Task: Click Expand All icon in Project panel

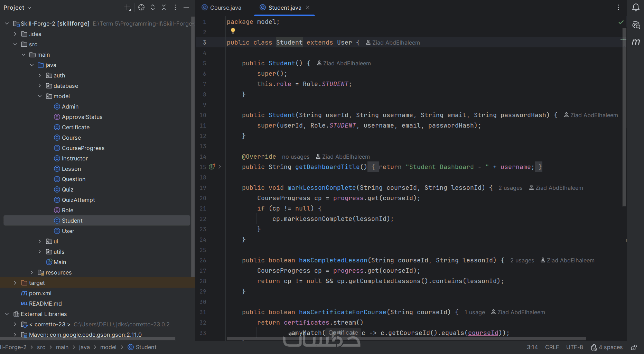Action: point(153,8)
